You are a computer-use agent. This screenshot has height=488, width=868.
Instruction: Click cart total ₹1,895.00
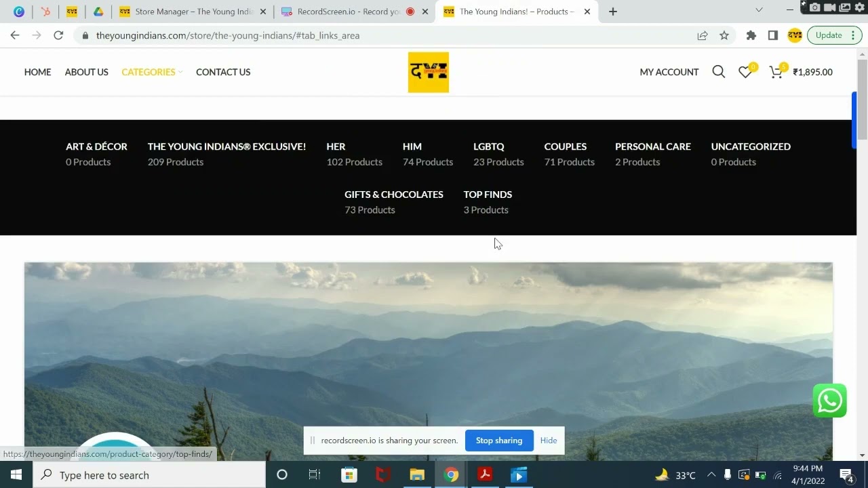[x=813, y=72]
